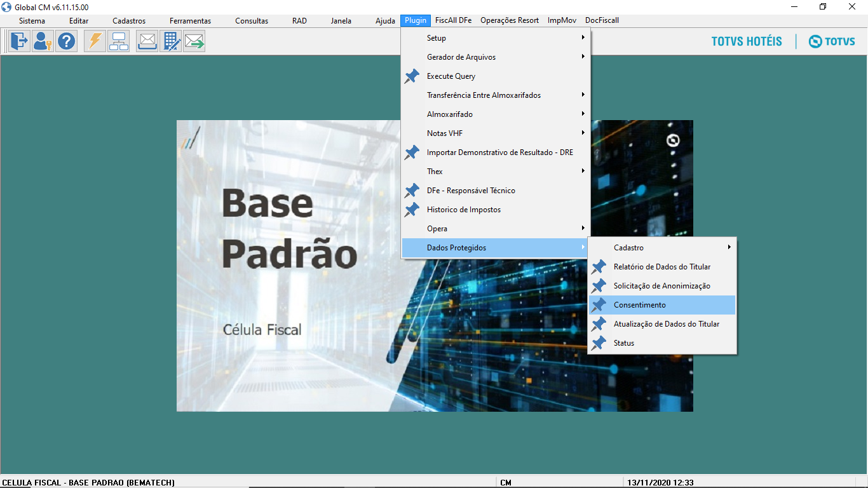Open the Ferramentas menu
The height and width of the screenshot is (488, 868).
[190, 20]
